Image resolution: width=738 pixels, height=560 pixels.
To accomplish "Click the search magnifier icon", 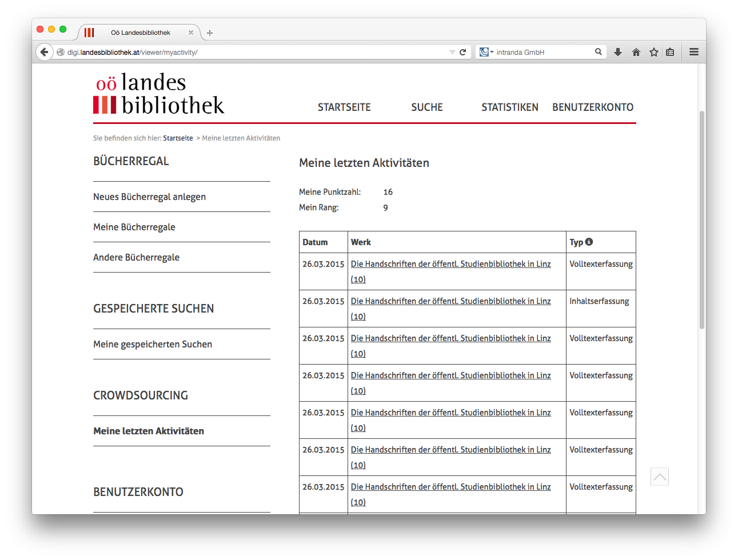I will click(599, 52).
